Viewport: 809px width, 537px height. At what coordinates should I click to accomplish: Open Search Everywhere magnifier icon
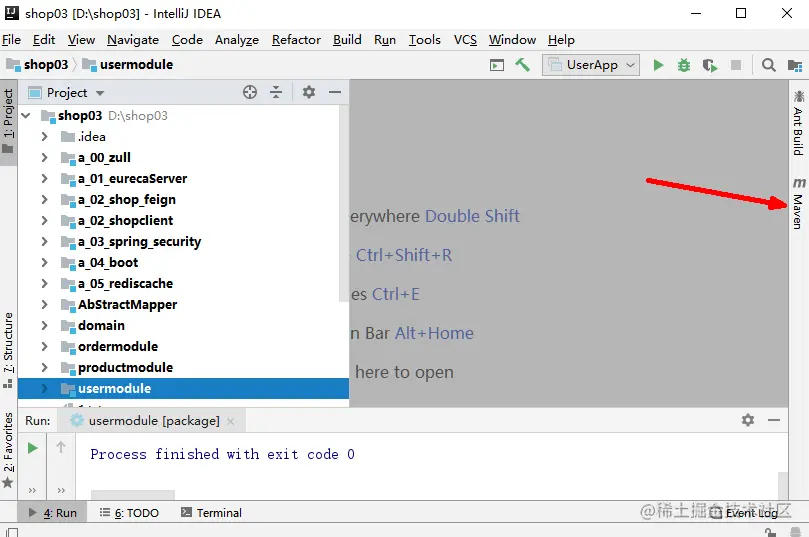coord(768,65)
